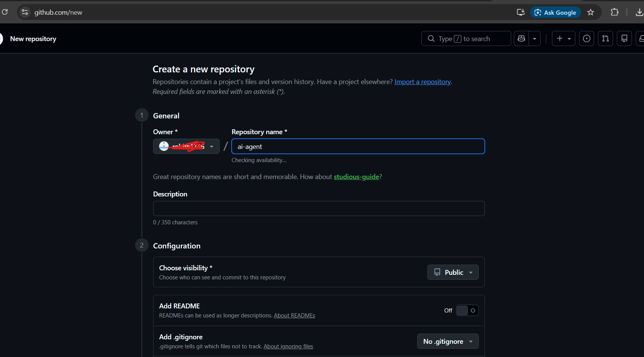
Task: Open the Pull requests icon in the header
Action: point(606,38)
